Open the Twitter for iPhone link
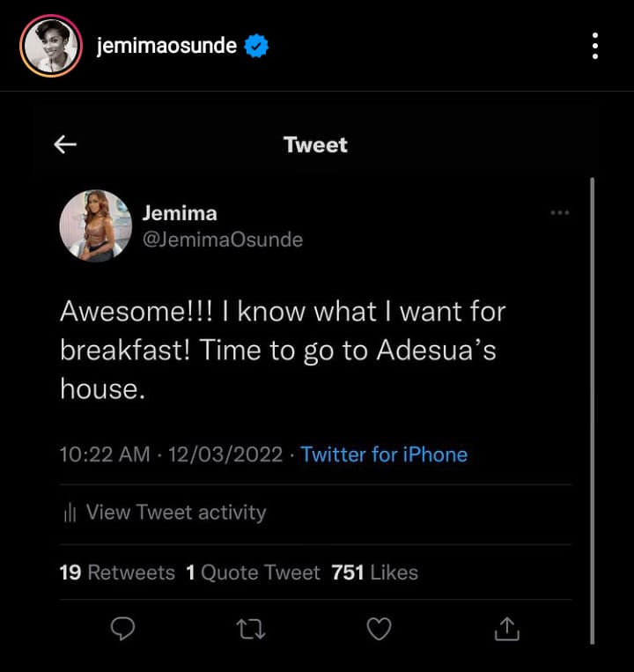634x672 pixels. pos(384,454)
